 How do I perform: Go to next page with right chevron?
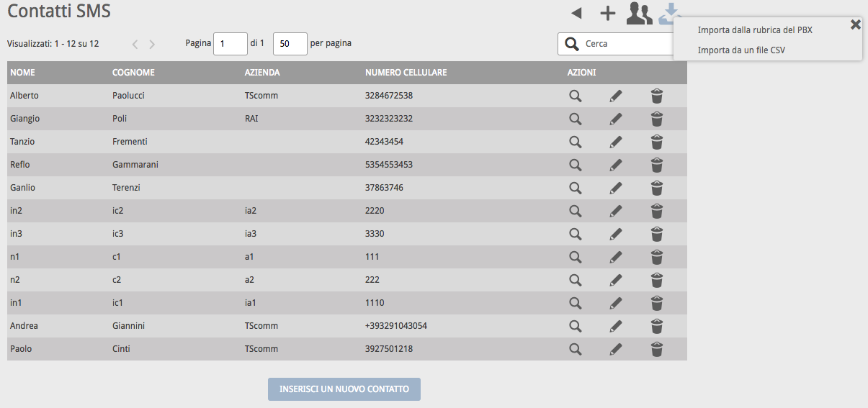[152, 44]
